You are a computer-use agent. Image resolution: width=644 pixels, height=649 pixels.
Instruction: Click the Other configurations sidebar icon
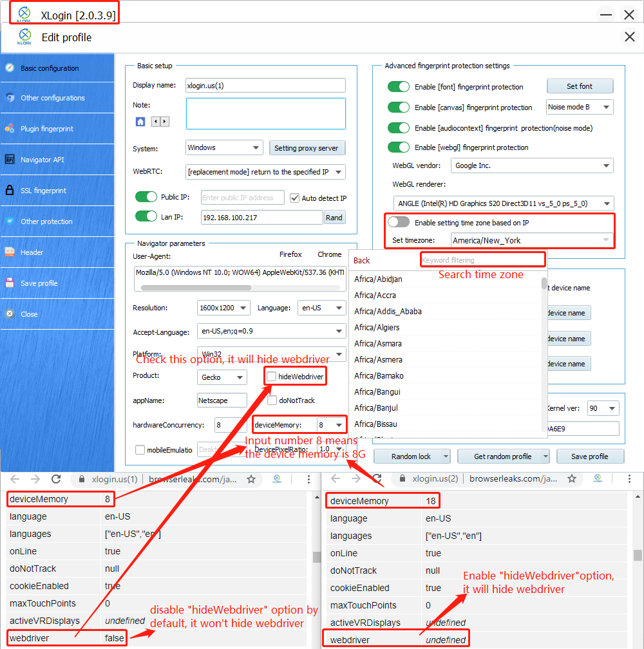click(x=10, y=98)
